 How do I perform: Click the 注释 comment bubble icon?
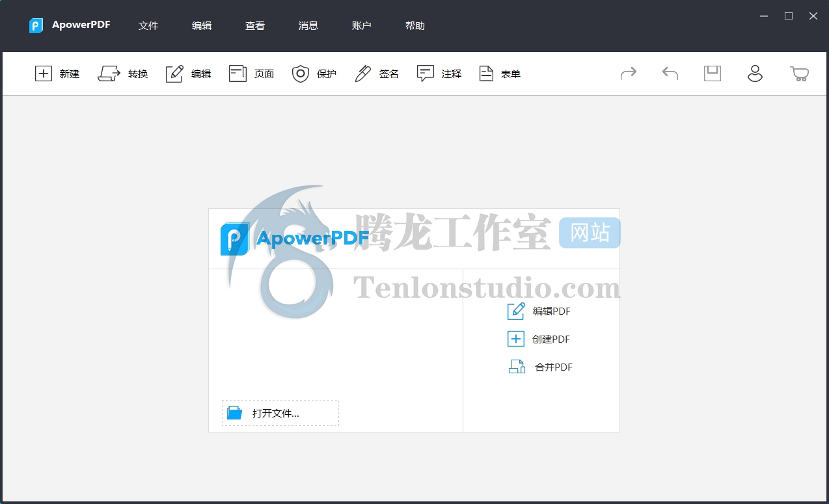click(x=426, y=73)
